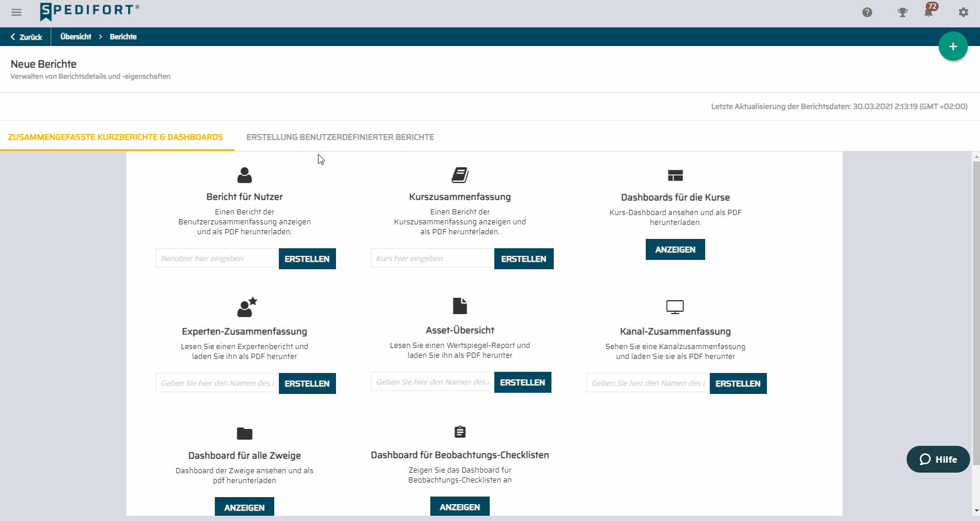Navigate to Übersicht breadcrumb
980x521 pixels.
tap(76, 37)
